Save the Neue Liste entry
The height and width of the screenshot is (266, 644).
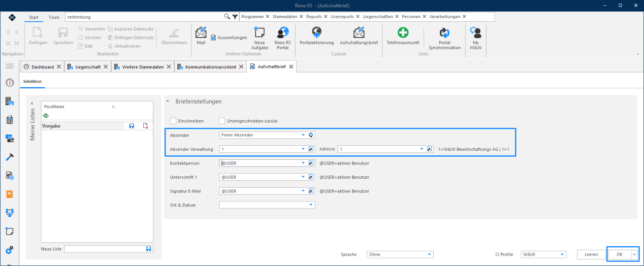(149, 249)
